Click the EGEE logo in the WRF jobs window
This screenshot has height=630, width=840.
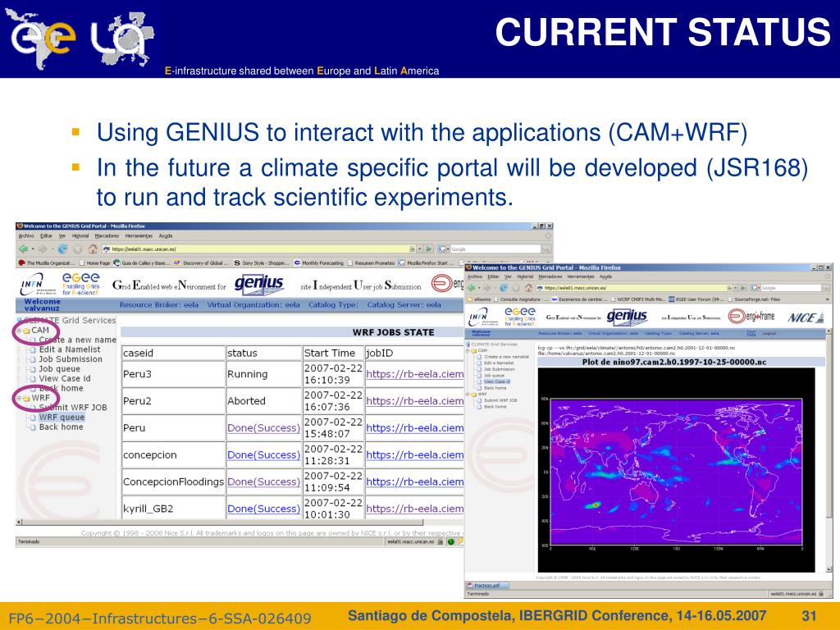[81, 283]
